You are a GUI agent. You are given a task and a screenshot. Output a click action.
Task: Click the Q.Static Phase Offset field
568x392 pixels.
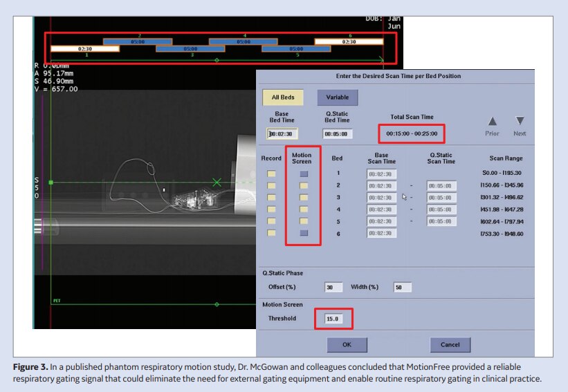(333, 287)
